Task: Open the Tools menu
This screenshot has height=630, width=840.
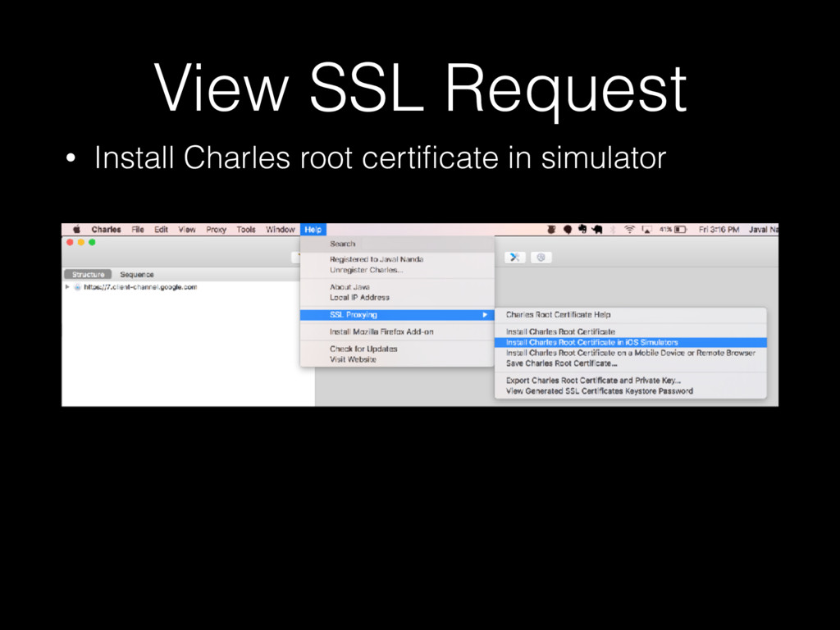Action: point(246,230)
